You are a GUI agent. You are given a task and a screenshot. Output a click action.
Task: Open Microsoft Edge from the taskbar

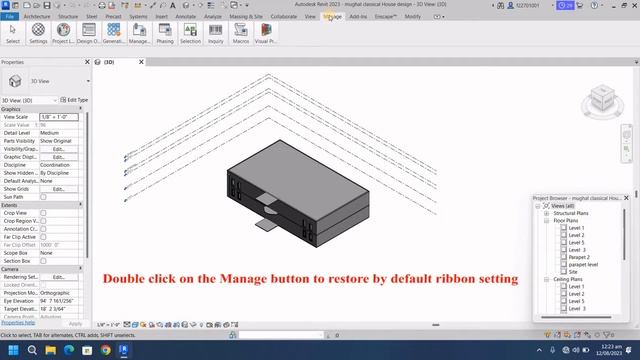point(69,350)
